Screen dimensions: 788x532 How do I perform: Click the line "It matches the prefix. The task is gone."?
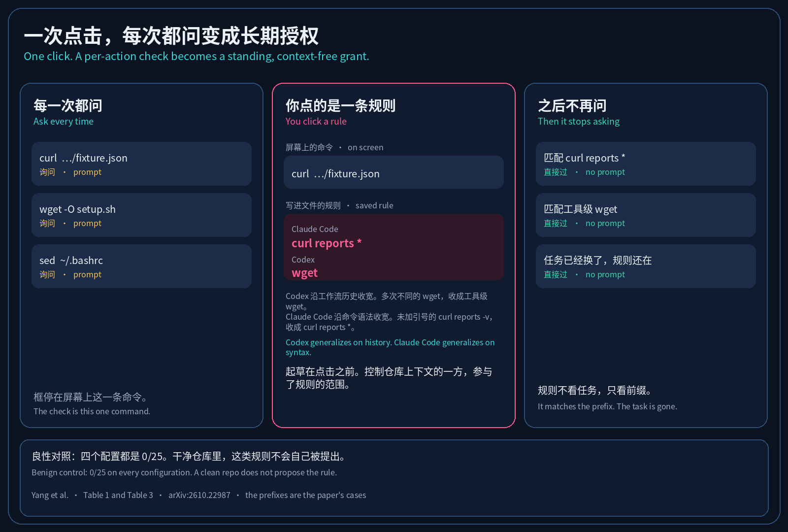click(x=607, y=406)
